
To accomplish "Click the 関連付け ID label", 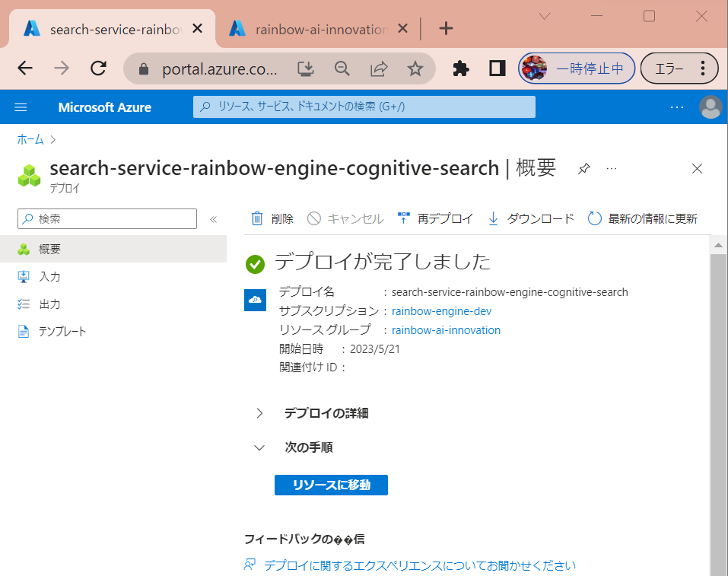I will (308, 368).
